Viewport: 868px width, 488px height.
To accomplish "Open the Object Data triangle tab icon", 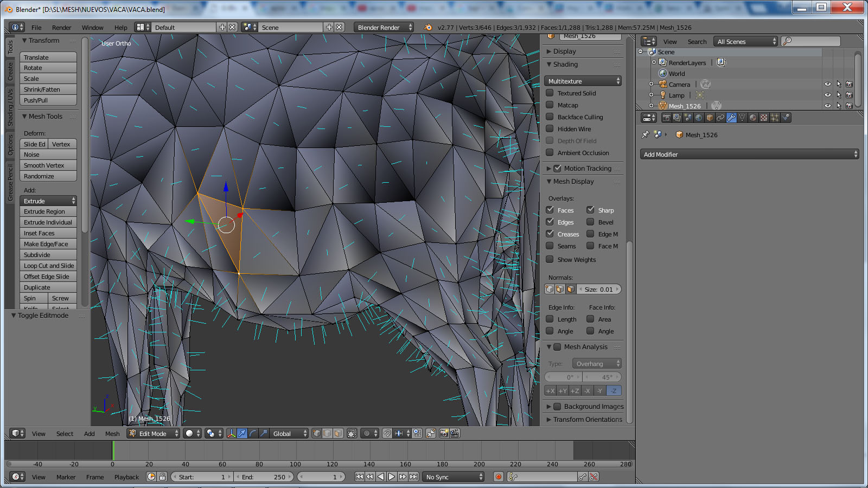I will (742, 118).
